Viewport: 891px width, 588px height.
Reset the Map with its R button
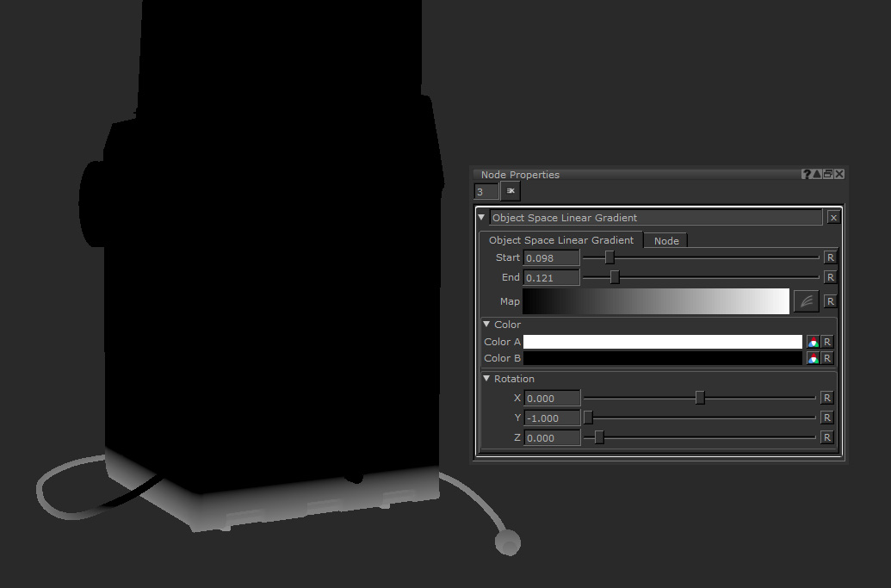[x=829, y=300]
